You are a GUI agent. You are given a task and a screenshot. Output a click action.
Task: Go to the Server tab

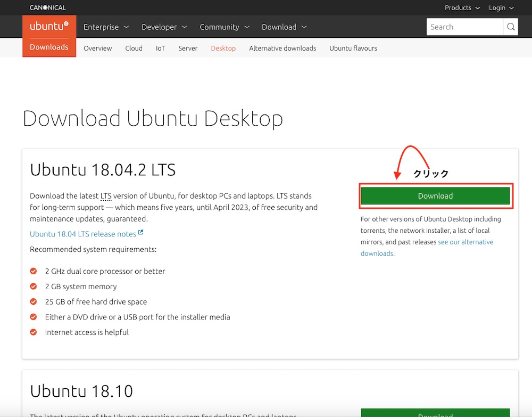(188, 48)
